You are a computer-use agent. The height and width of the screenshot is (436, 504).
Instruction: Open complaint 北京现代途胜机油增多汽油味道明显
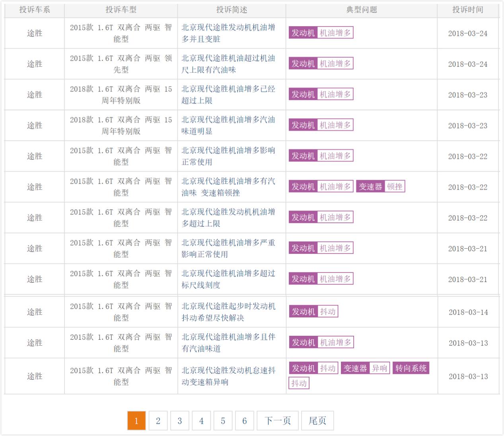(228, 125)
